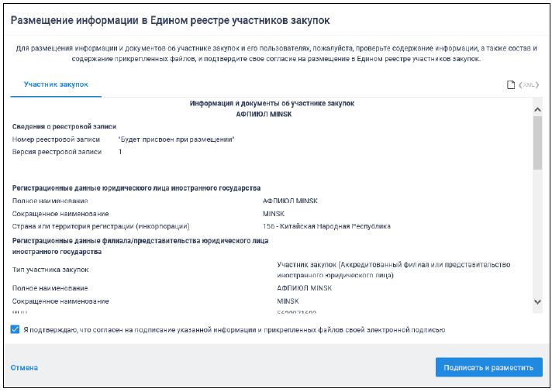Click the document view icon beside XML
This screenshot has height=392, width=552.
tap(511, 84)
